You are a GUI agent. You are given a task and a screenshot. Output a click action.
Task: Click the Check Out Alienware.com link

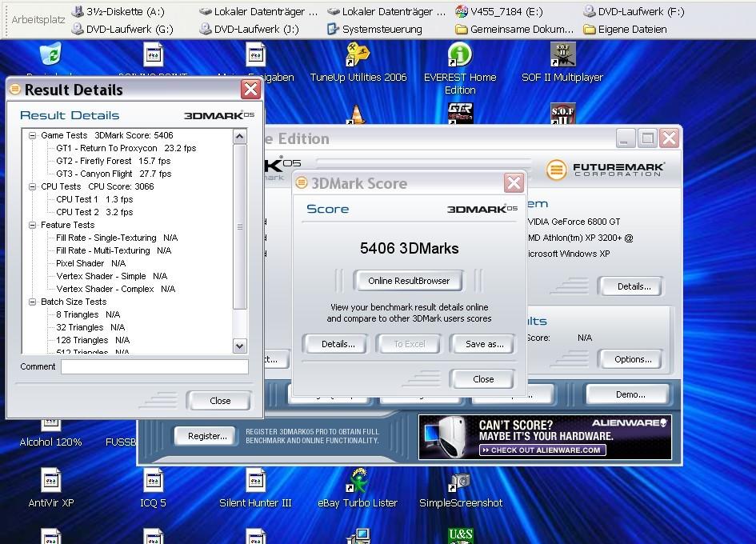pos(542,450)
